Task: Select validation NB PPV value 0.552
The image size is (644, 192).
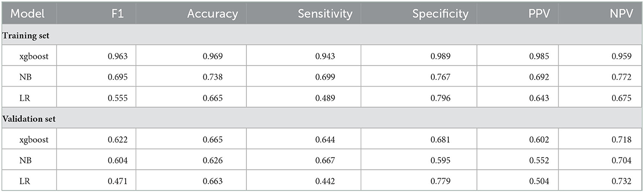Action: pos(538,161)
